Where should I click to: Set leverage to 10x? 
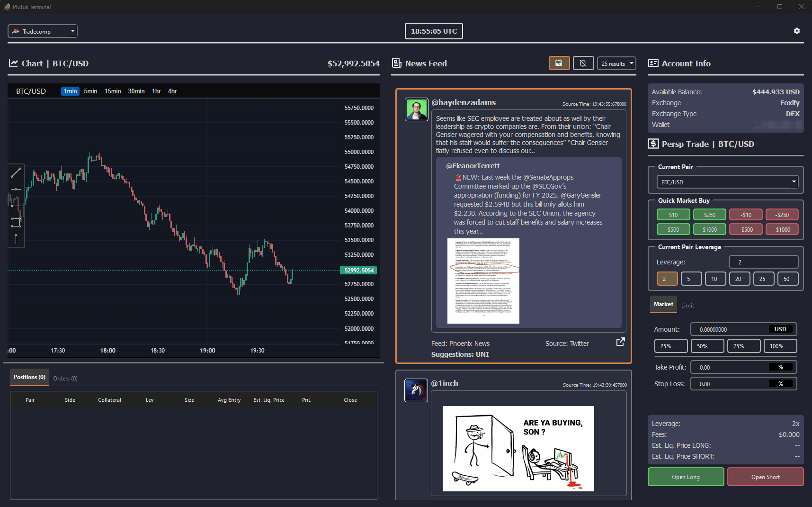click(714, 279)
